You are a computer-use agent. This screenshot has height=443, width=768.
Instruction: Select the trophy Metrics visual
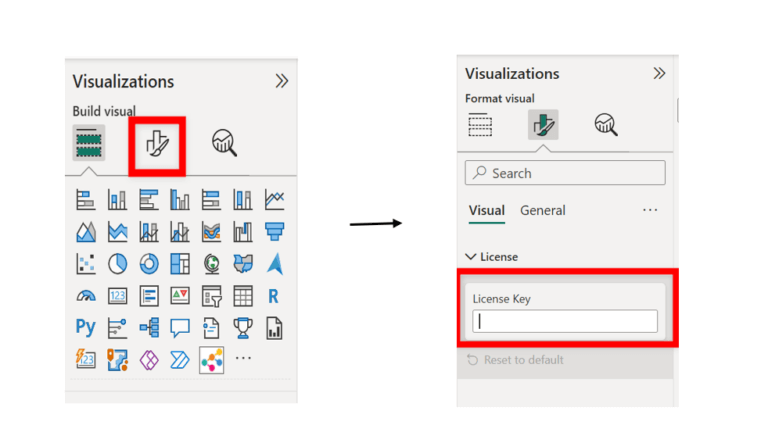coord(242,328)
